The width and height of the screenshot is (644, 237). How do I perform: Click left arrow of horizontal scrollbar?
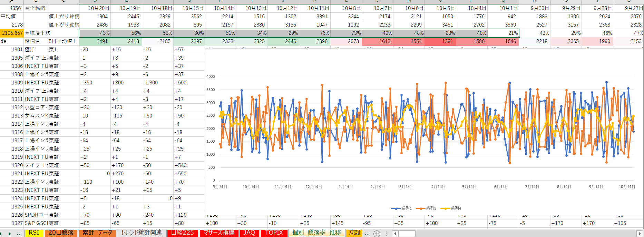click(x=395, y=234)
